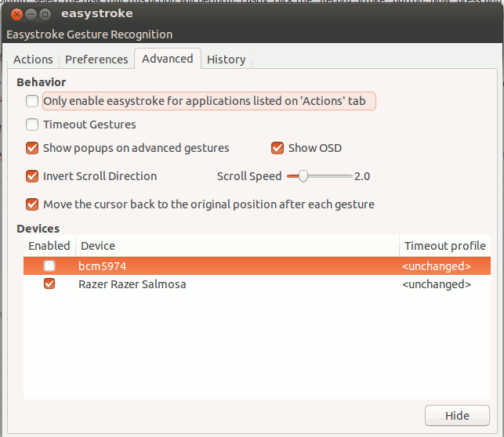Click the Timeout profile column header
The width and height of the screenshot is (504, 437).
tap(445, 246)
